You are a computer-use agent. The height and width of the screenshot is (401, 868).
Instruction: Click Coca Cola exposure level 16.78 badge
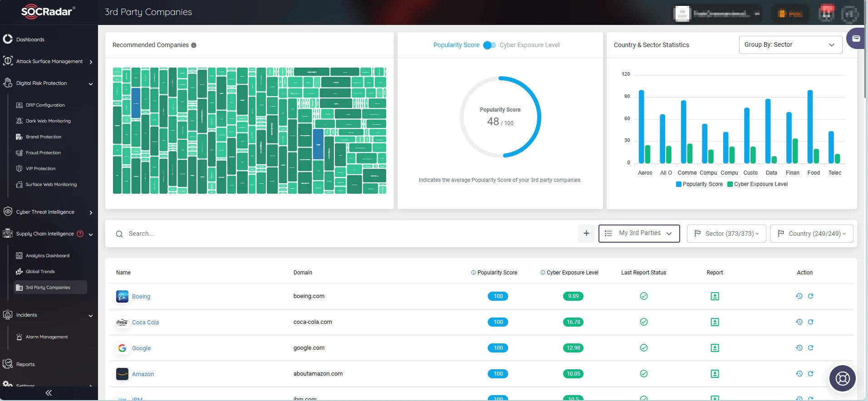(x=573, y=322)
